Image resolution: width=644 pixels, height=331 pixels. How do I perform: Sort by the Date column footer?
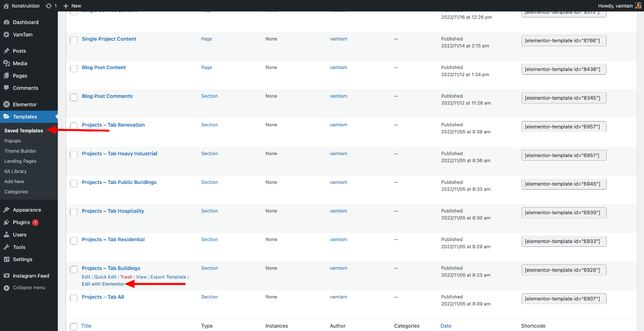point(446,326)
